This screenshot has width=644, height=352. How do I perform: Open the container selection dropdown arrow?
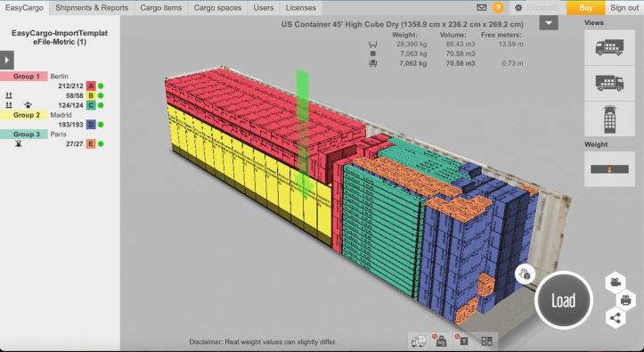click(549, 23)
